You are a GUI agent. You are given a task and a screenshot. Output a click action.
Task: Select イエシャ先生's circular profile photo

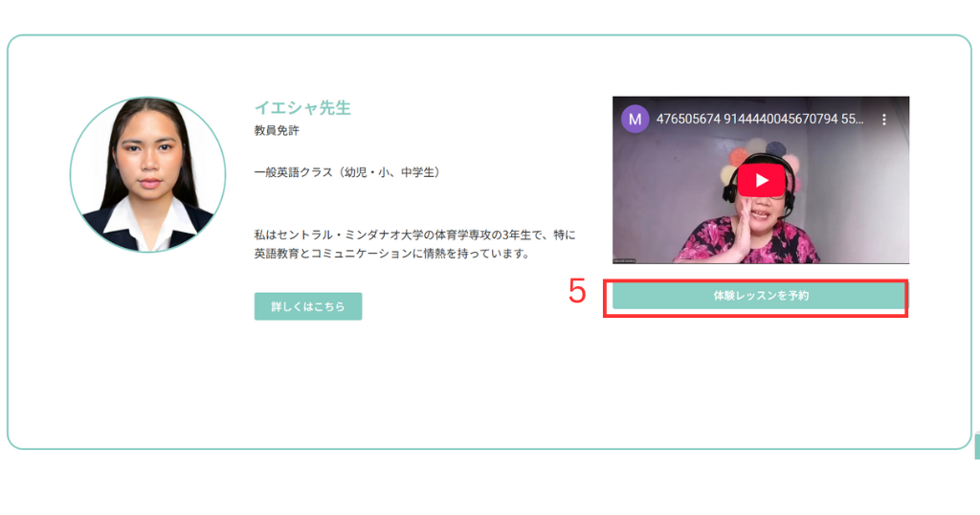coord(147,174)
